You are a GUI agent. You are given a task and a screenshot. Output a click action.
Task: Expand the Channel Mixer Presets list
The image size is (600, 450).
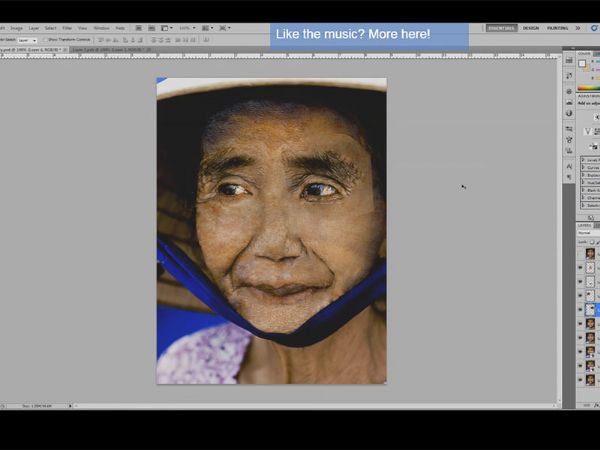(x=583, y=198)
